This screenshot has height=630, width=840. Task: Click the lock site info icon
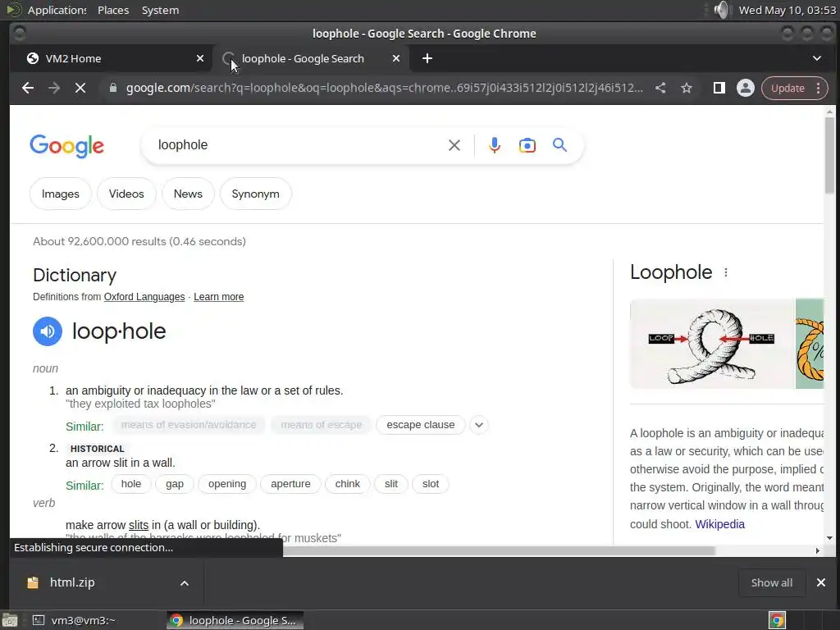pyautogui.click(x=113, y=88)
